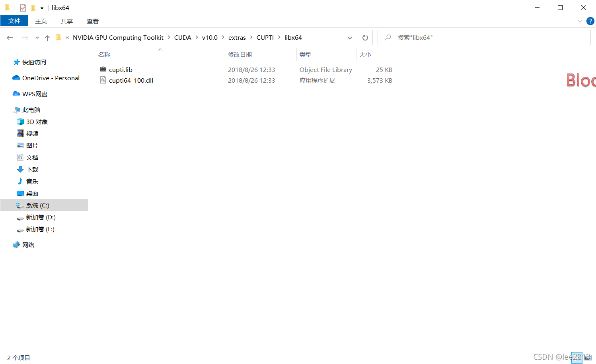The height and width of the screenshot is (364, 596).
Task: Open the recent locations dropdown arrow
Action: [x=37, y=38]
